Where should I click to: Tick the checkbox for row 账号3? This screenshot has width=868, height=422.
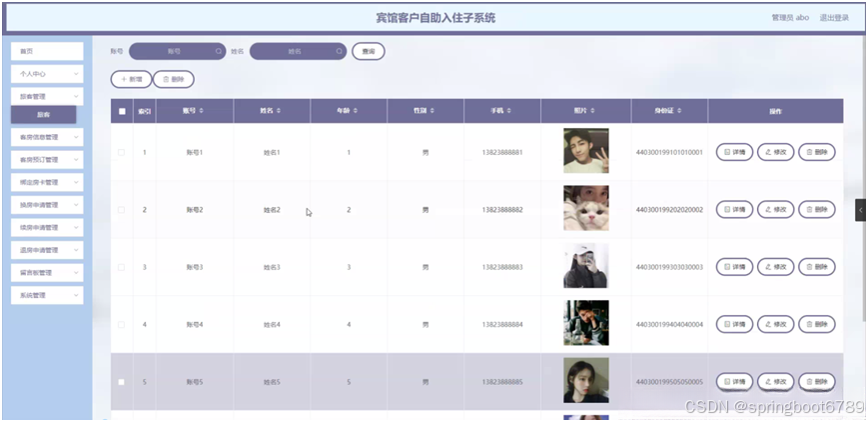[122, 267]
